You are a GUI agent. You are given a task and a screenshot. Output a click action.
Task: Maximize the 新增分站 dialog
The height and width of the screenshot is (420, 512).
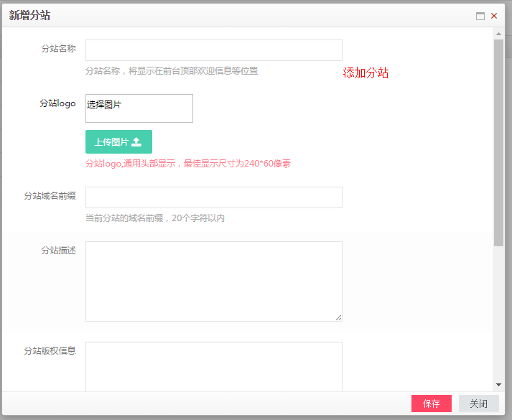click(x=480, y=16)
